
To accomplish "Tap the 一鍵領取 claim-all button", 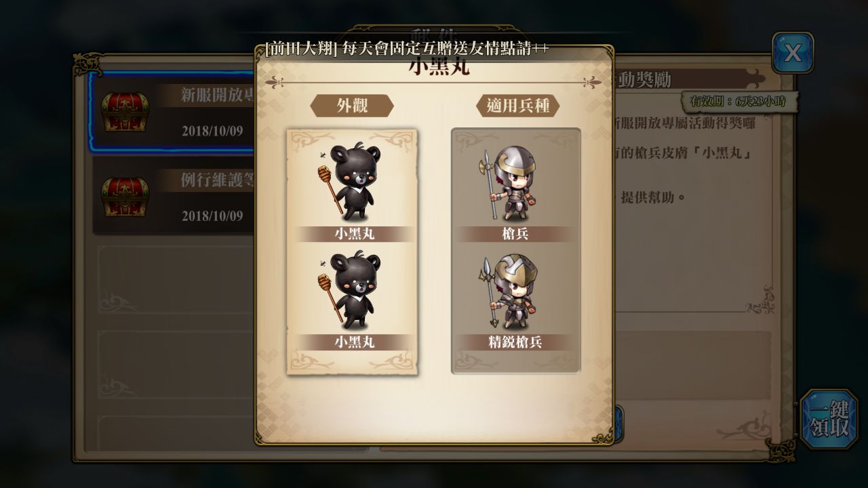I will click(x=829, y=420).
